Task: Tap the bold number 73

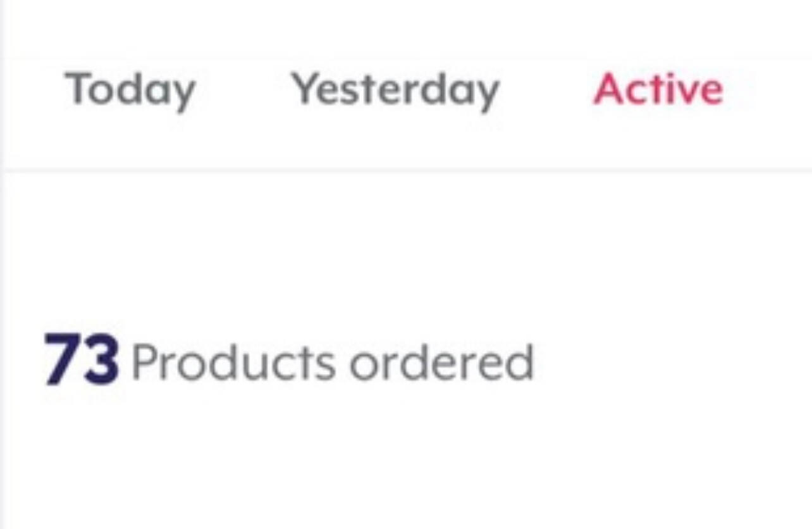Action: tap(82, 360)
